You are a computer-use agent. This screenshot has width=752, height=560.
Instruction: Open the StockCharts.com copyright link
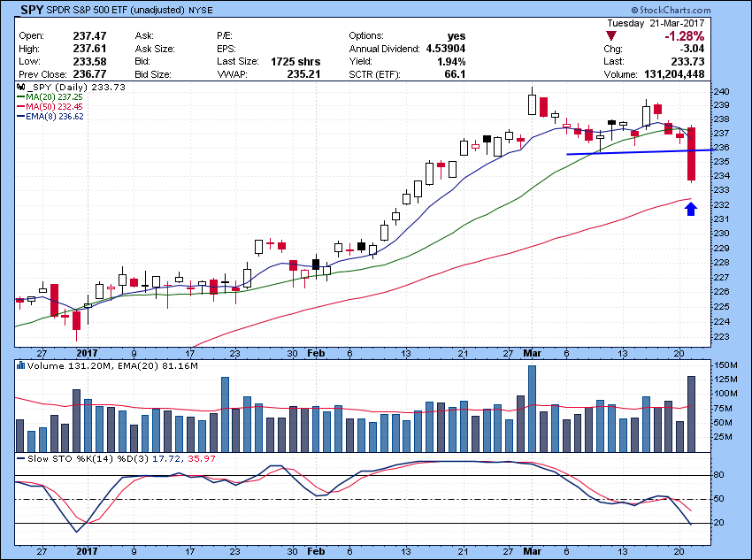click(x=671, y=10)
